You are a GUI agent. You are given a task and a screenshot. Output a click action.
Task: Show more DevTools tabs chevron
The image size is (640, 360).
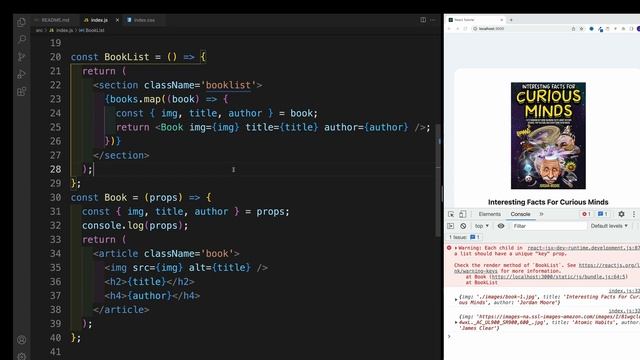coord(542,214)
